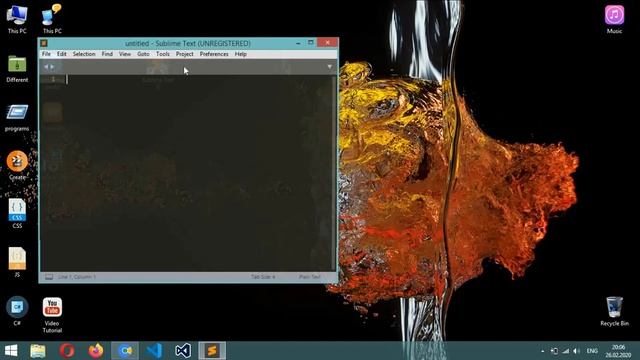Viewport: 640px width, 360px height.
Task: Click the Sublime Text taskbar icon
Action: [212, 351]
